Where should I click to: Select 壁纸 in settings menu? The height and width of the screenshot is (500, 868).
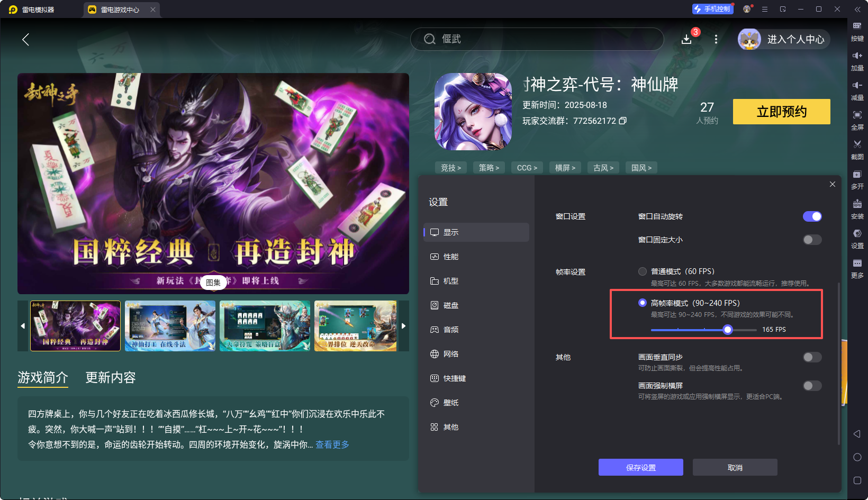pos(476,403)
